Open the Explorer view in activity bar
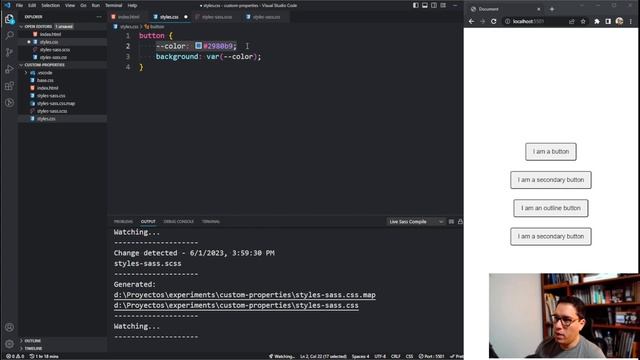Image resolution: width=640 pixels, height=360 pixels. (9, 19)
